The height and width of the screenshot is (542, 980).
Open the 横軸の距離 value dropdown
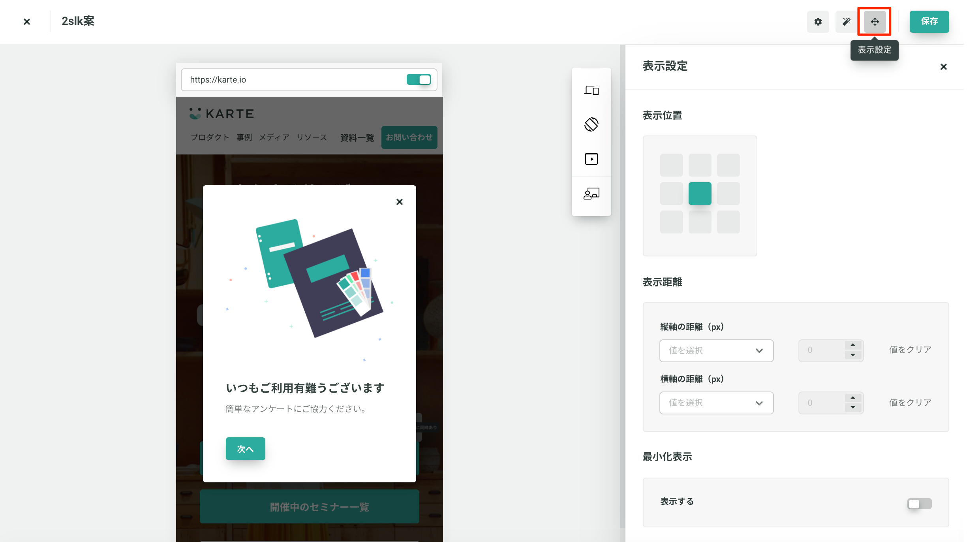pos(716,403)
